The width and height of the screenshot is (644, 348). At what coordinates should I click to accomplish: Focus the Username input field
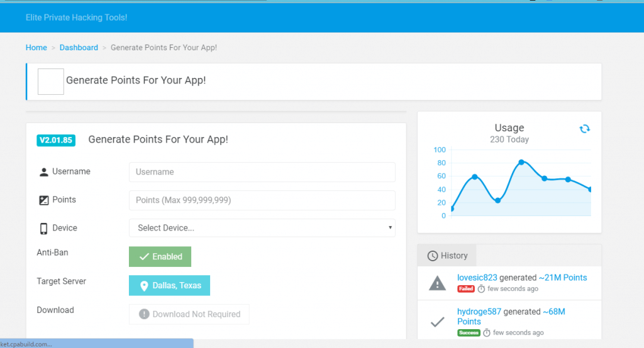(262, 172)
